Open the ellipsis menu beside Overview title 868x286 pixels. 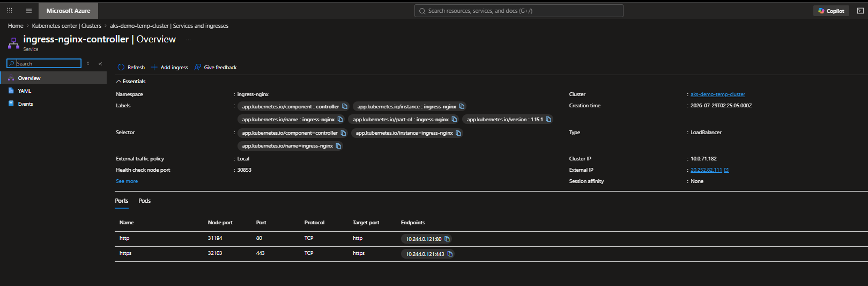(188, 40)
